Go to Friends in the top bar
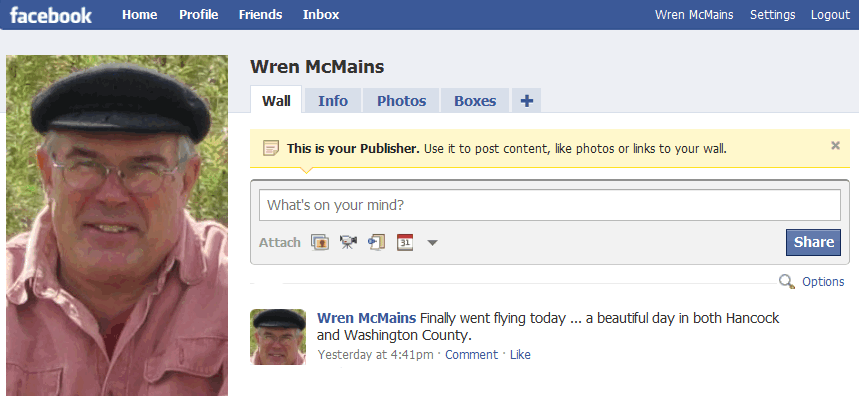The height and width of the screenshot is (401, 859). [260, 15]
